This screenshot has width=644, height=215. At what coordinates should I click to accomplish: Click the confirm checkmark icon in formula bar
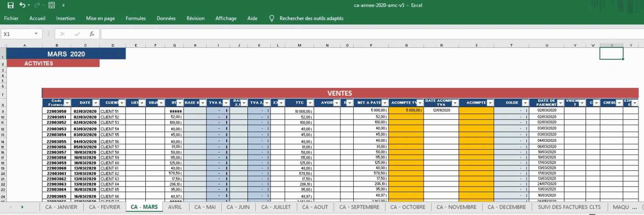[77, 34]
